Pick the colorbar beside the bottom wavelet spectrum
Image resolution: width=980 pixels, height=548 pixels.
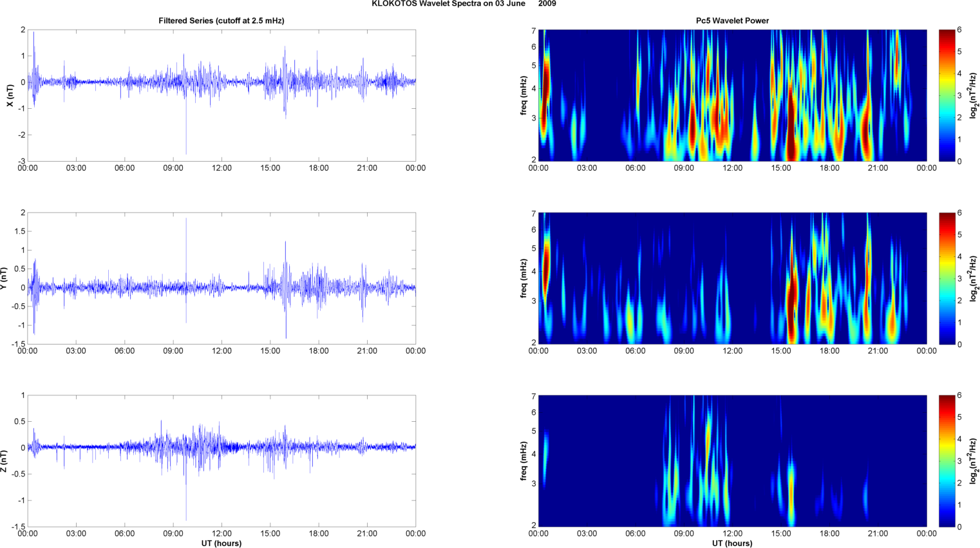[947, 461]
